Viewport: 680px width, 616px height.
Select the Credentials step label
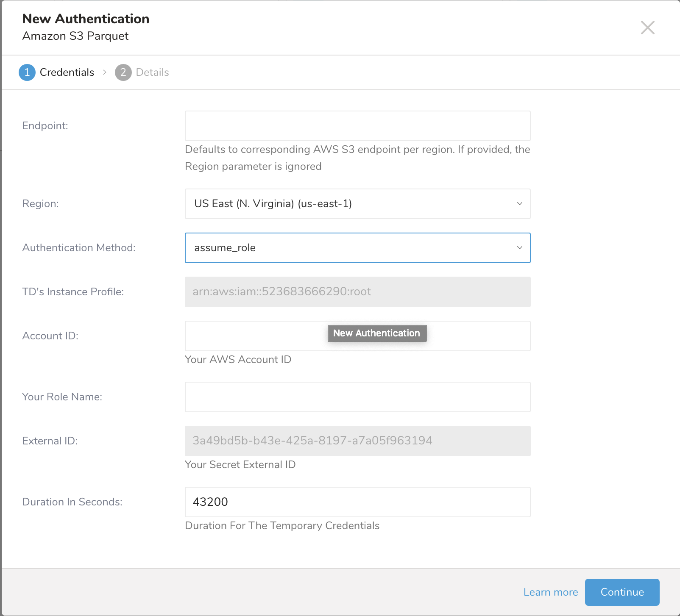(x=67, y=72)
